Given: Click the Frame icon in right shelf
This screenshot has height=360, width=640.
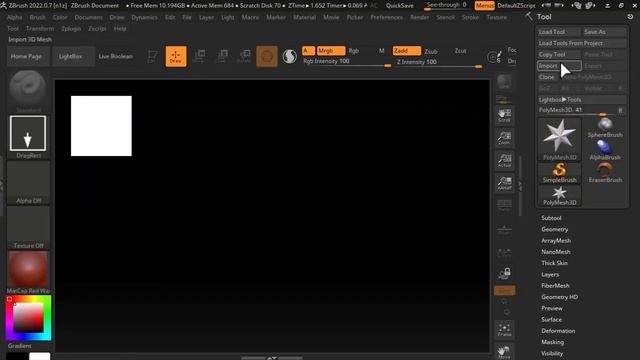Looking at the screenshot, I should pyautogui.click(x=504, y=330).
